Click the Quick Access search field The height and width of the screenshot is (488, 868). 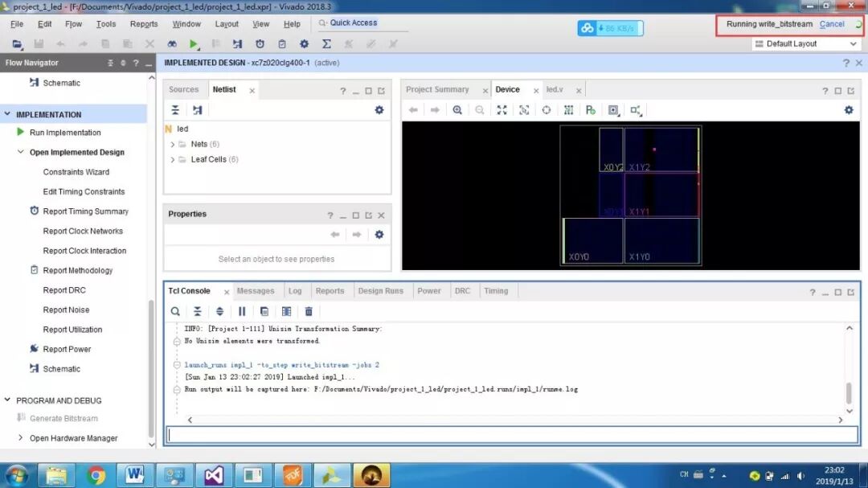click(x=362, y=23)
